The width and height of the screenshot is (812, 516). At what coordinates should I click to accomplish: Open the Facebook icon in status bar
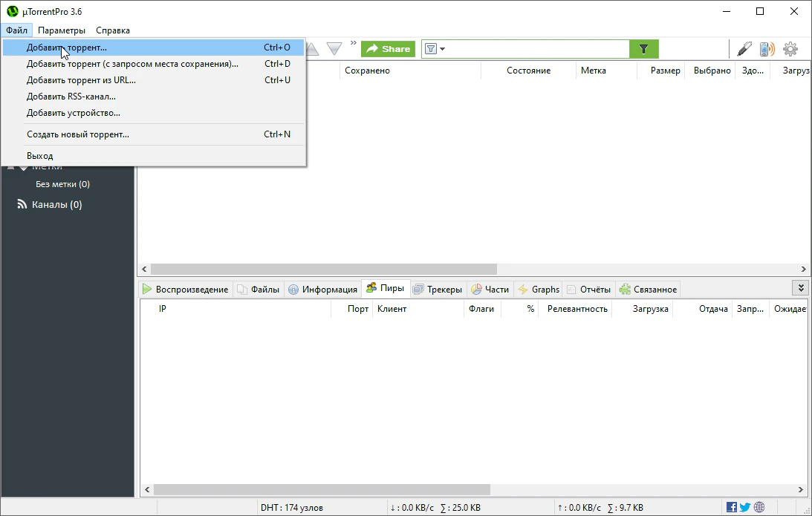732,508
